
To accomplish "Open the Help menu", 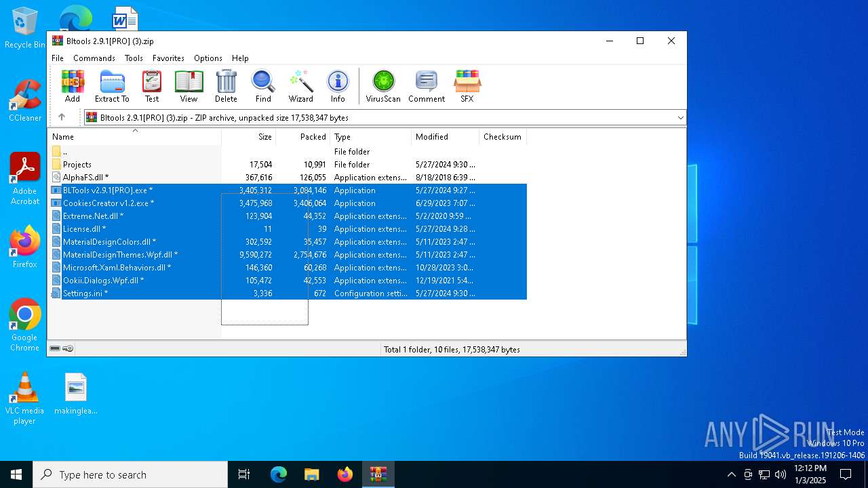I will coord(240,58).
